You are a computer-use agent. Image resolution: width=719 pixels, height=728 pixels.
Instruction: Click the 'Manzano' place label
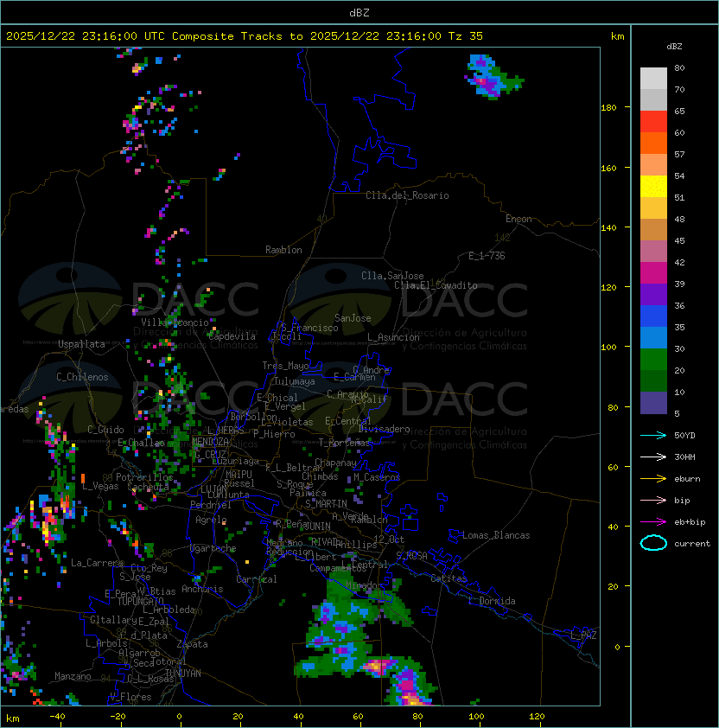click(73, 676)
